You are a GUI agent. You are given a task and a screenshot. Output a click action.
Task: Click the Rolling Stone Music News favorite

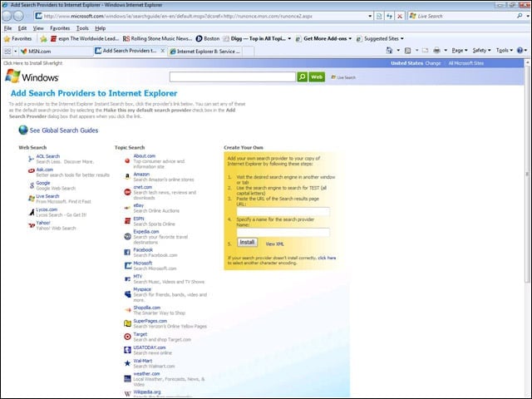point(157,39)
